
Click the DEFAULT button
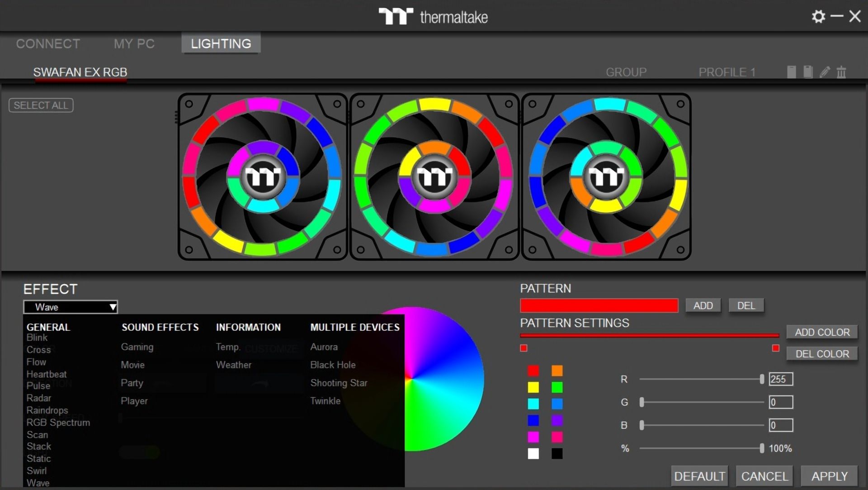coord(699,476)
